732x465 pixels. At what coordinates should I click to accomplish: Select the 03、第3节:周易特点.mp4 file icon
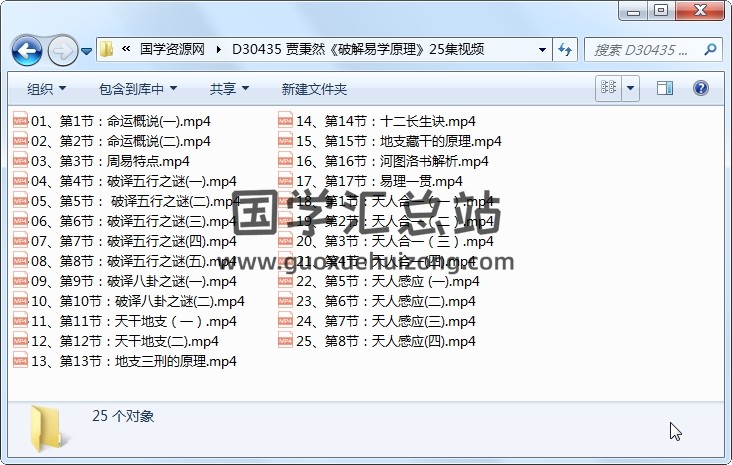click(x=20, y=161)
